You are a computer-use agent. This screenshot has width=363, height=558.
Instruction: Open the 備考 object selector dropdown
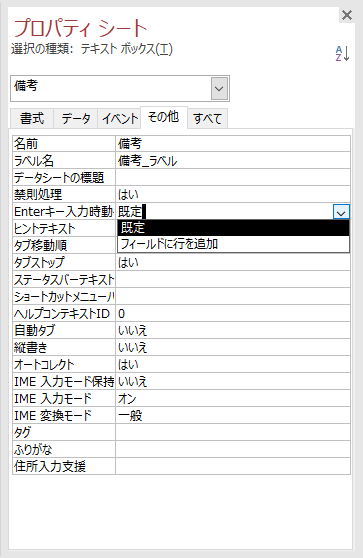click(219, 88)
